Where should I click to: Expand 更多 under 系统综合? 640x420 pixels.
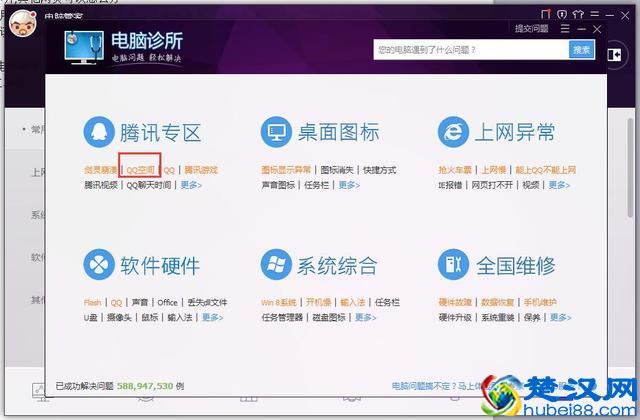tap(365, 317)
